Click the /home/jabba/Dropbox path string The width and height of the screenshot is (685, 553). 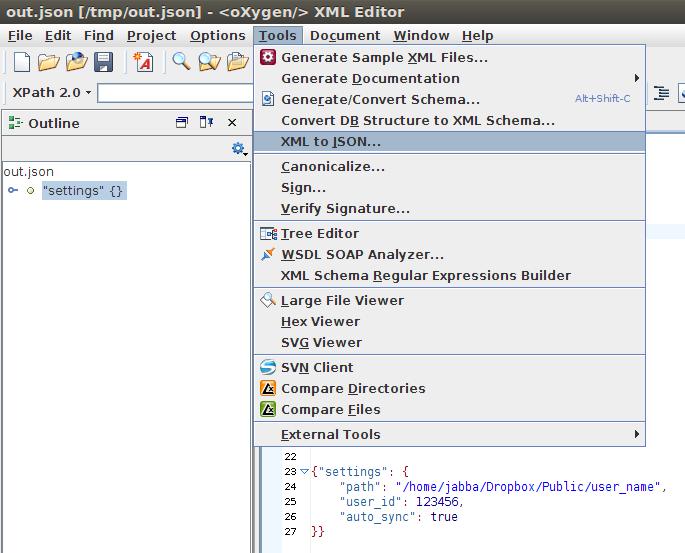tap(529, 487)
